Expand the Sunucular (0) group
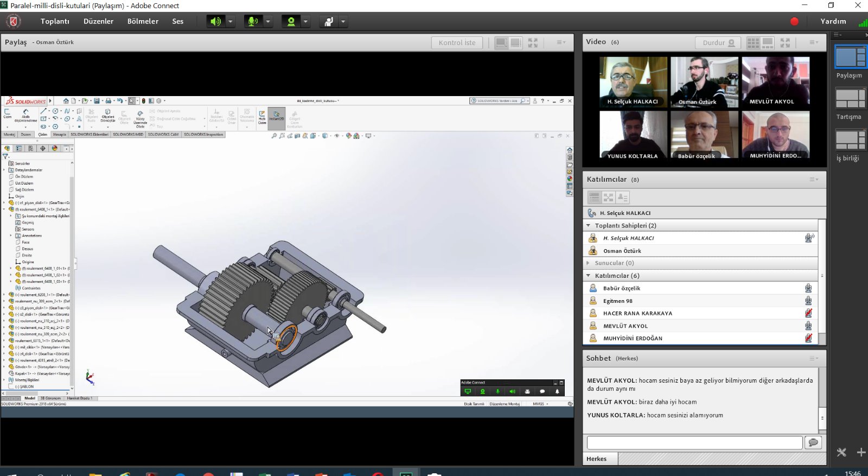 [589, 263]
